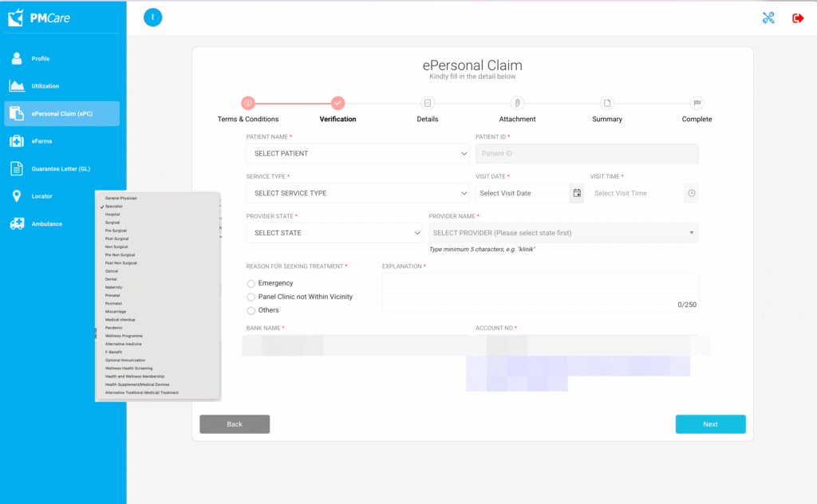Viewport: 817px width, 504px height.
Task: Open the Profile sidebar item
Action: point(40,59)
